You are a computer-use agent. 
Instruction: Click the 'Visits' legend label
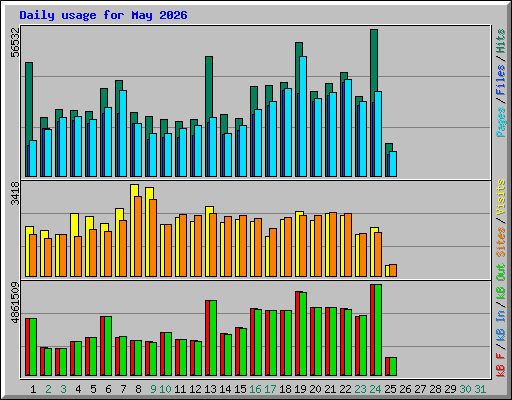(500, 197)
